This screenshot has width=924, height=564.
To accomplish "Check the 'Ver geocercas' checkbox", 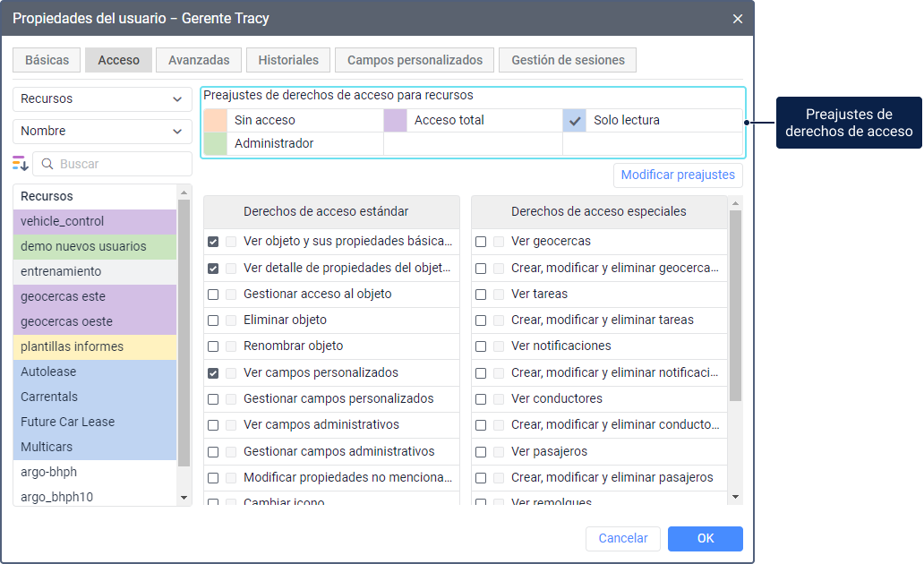I will pyautogui.click(x=481, y=242).
